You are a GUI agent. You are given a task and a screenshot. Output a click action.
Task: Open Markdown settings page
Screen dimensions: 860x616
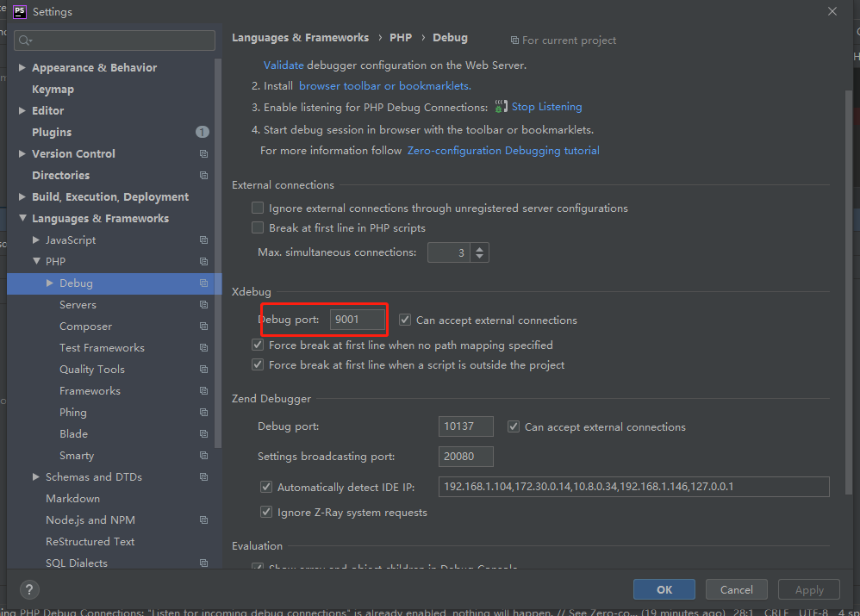[73, 499]
